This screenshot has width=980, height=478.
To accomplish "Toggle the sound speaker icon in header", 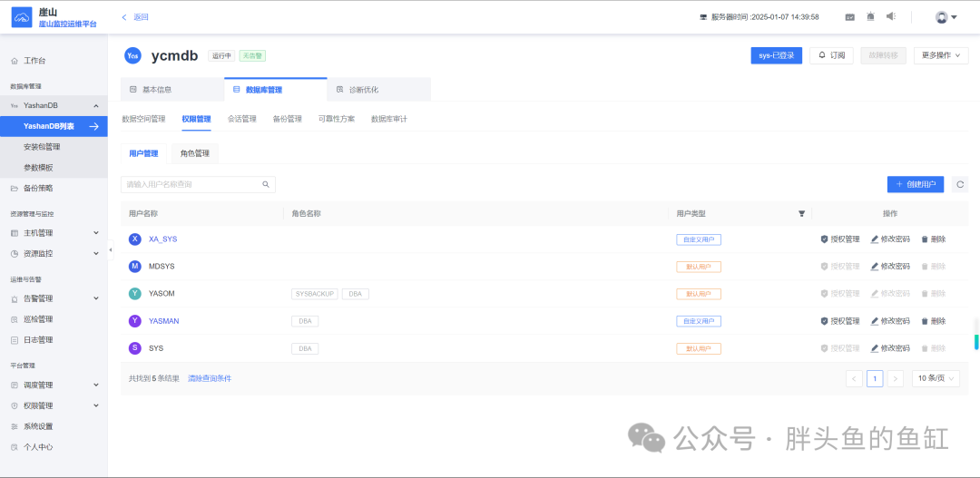I will pyautogui.click(x=891, y=17).
